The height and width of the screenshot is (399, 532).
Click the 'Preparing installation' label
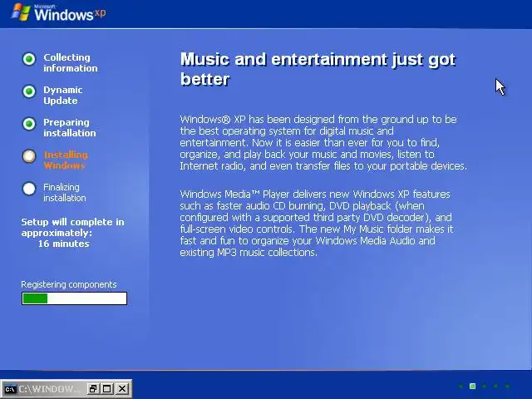coord(70,127)
